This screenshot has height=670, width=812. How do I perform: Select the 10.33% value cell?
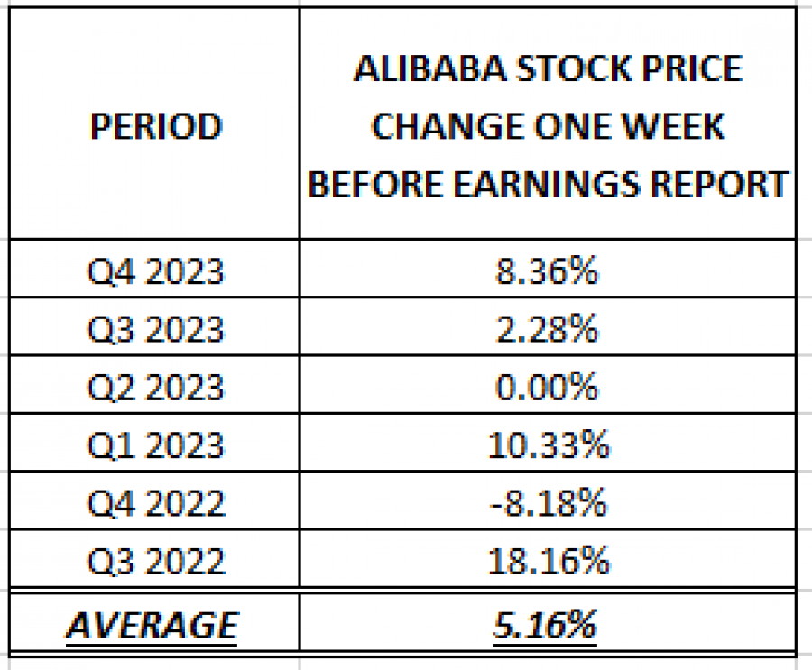click(548, 442)
